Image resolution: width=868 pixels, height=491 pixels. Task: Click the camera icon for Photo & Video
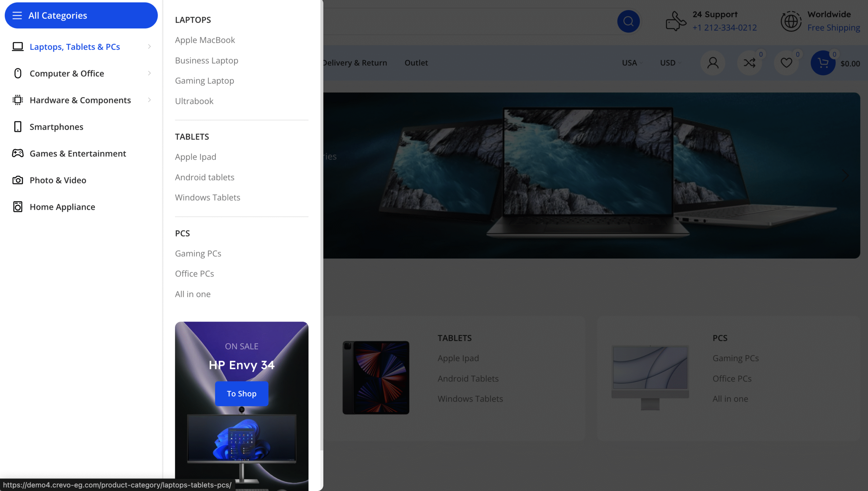[18, 180]
